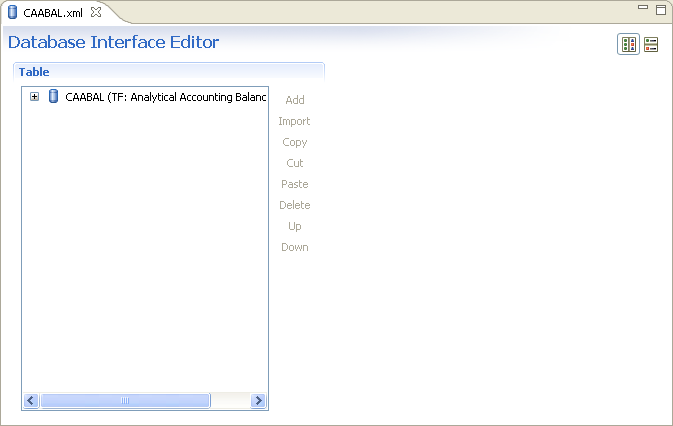Move item with Down button
The height and width of the screenshot is (426, 673).
[294, 247]
